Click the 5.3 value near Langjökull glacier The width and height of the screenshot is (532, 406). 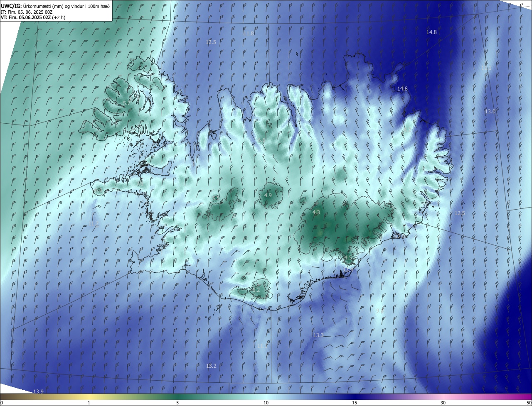(215, 198)
